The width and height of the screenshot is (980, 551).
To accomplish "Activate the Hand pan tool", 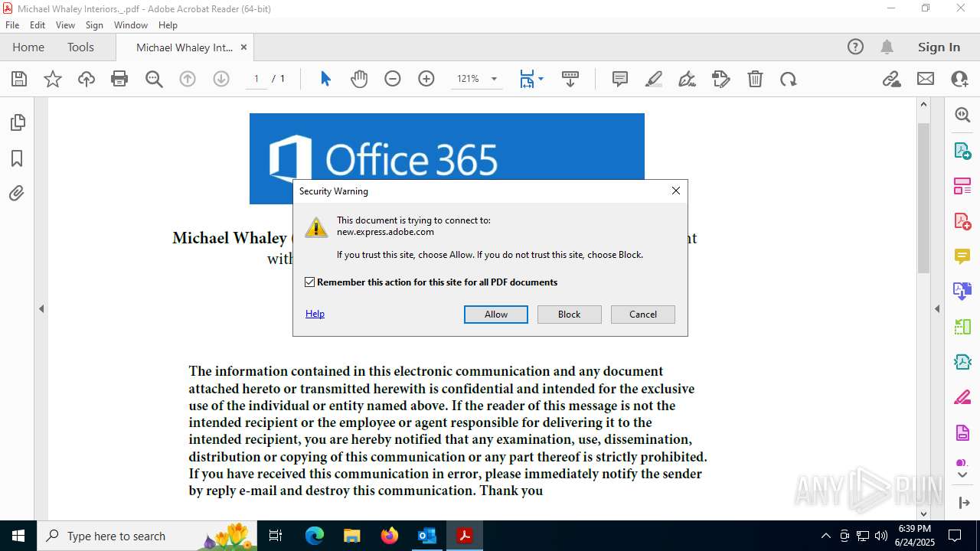I will tap(359, 79).
